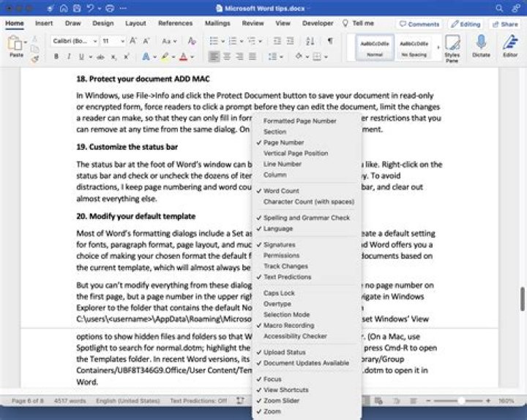This screenshot has width=527, height=420.
Task: Open the Comments button
Action: pyautogui.click(x=419, y=24)
